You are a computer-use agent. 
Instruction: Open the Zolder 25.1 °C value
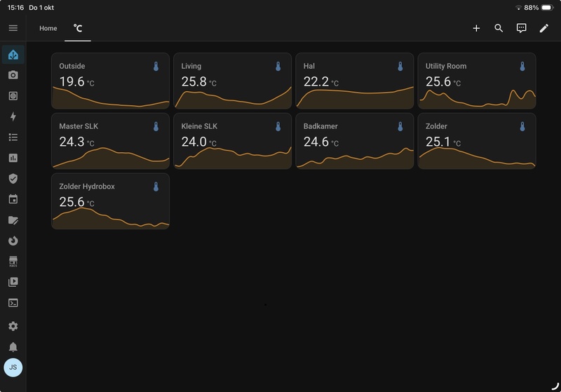coord(443,142)
